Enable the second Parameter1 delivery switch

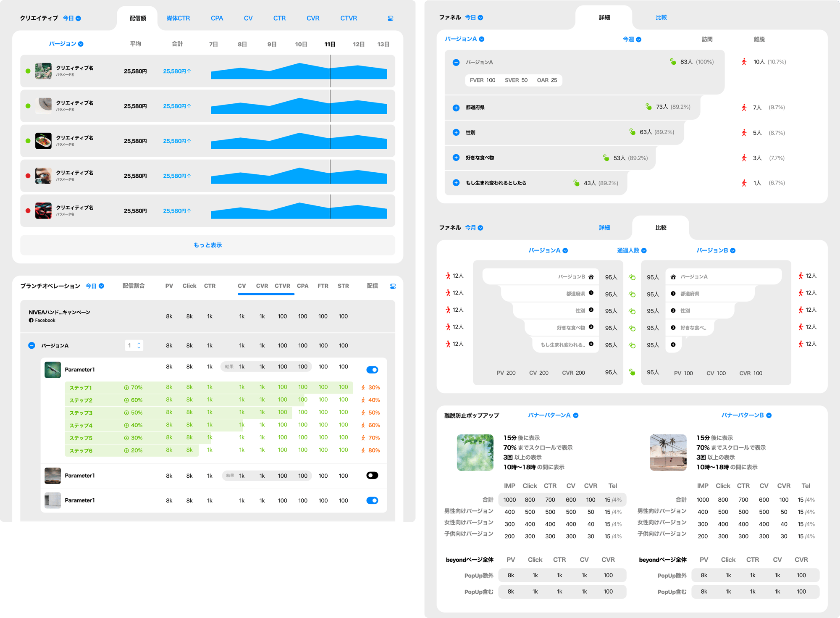(372, 476)
